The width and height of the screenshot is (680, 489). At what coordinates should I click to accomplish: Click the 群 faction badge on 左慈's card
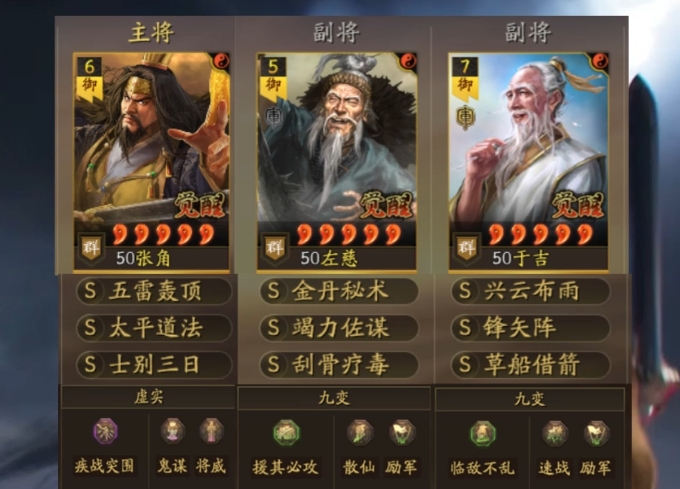(x=275, y=248)
